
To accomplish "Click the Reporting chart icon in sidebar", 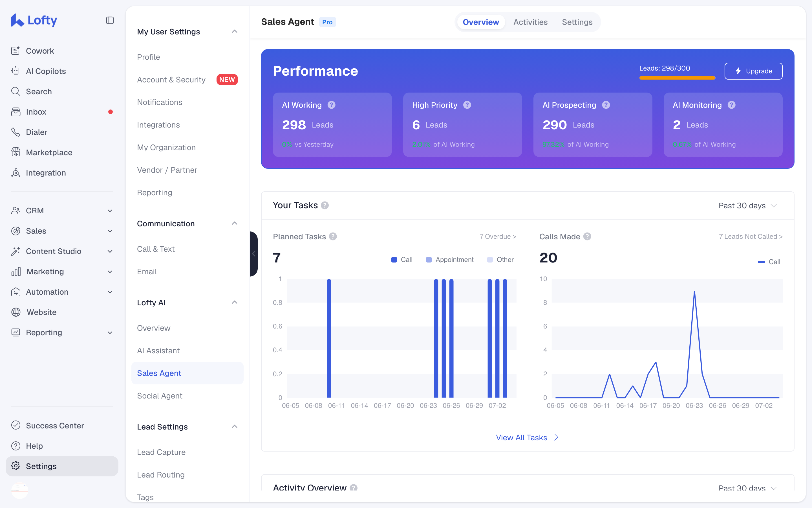I will pyautogui.click(x=16, y=333).
